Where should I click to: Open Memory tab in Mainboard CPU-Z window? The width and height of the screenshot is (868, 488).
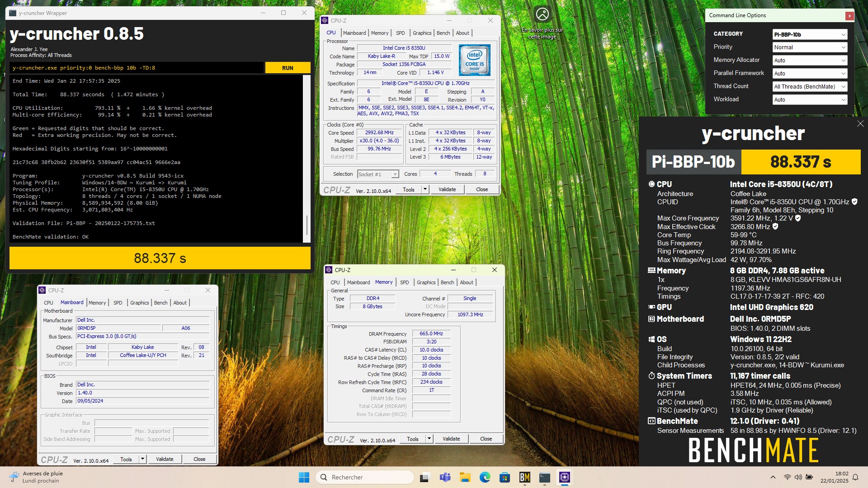tap(97, 303)
